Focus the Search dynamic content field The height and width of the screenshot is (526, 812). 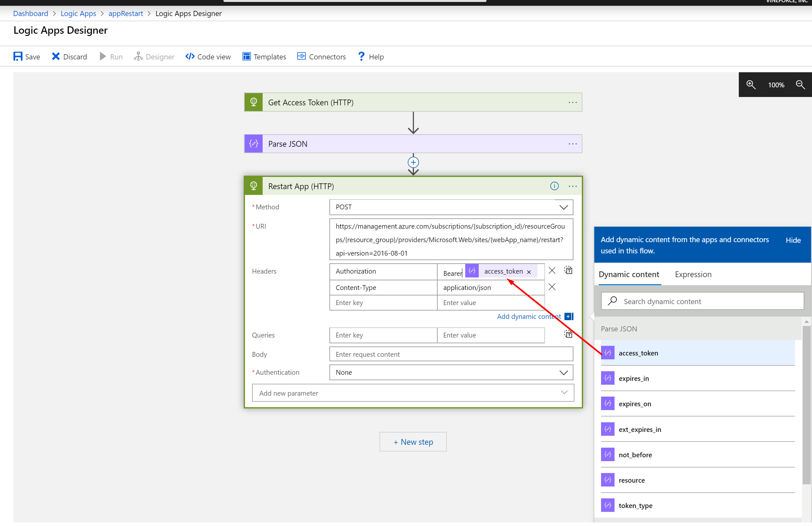pyautogui.click(x=702, y=301)
